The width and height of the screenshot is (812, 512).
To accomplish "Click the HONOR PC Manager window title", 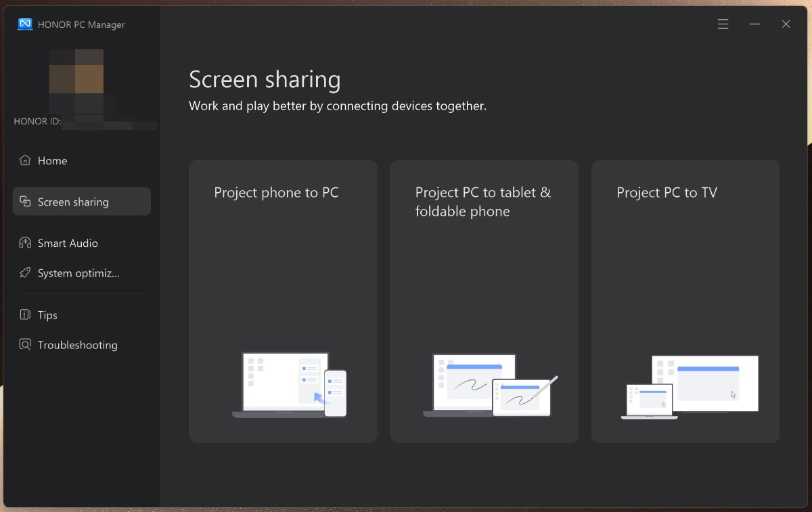I will click(81, 24).
